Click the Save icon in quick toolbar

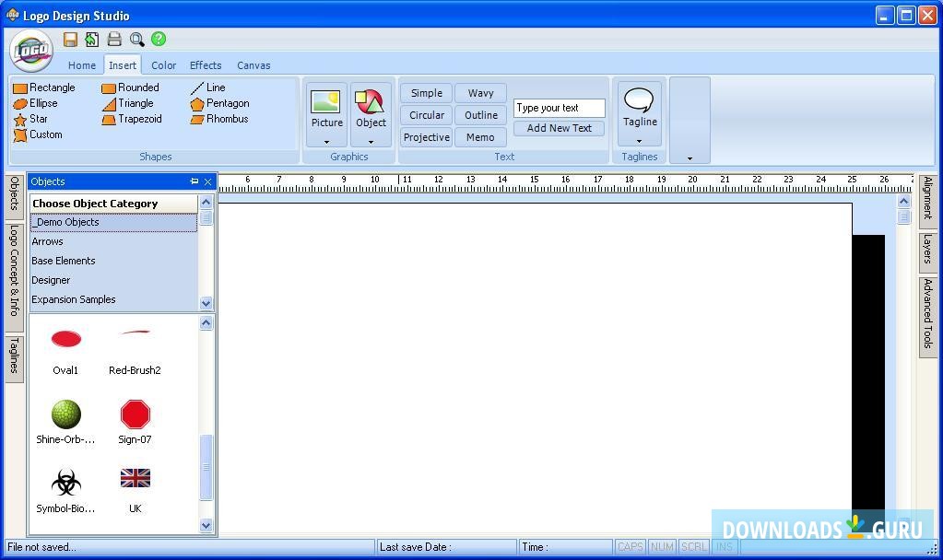click(x=70, y=40)
